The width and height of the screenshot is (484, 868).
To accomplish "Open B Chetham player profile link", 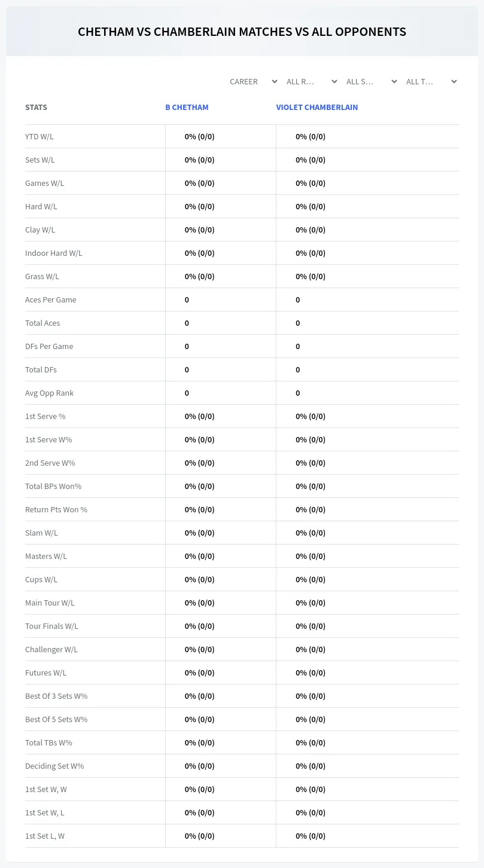I will [187, 108].
